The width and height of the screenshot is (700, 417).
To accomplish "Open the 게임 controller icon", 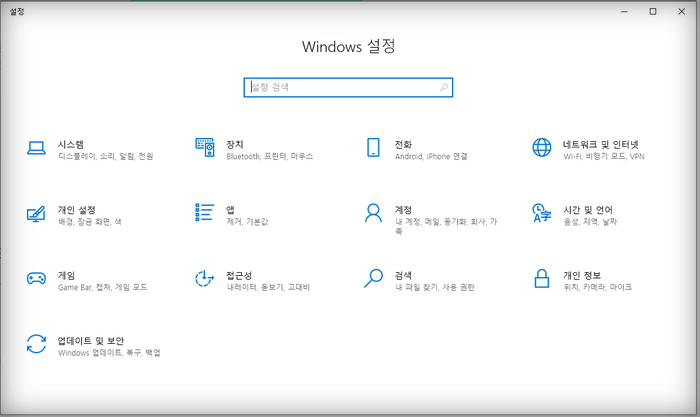I will [36, 279].
